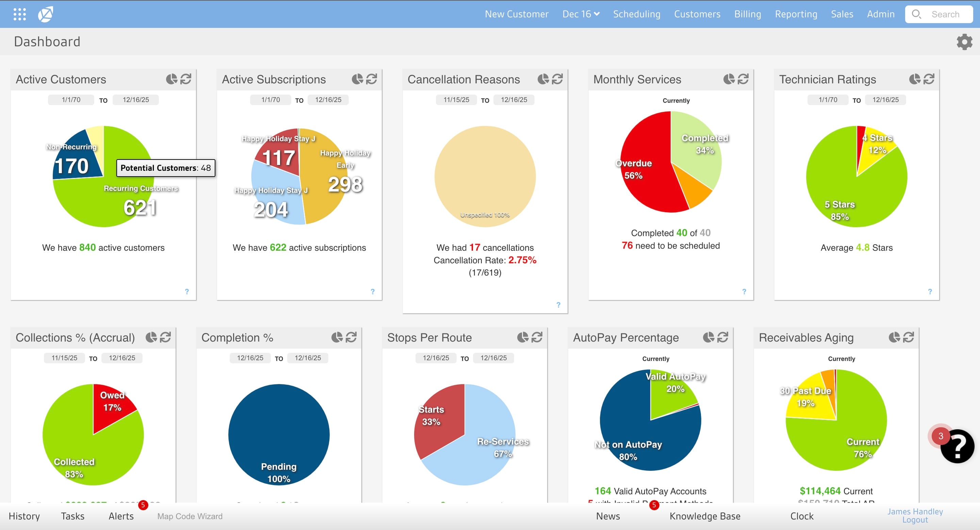
Task: Click Monthly Services help question mark
Action: coord(744,292)
